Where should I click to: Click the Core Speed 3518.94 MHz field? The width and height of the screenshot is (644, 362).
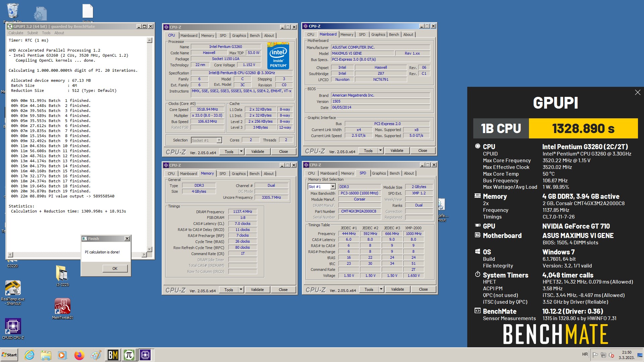tap(207, 110)
